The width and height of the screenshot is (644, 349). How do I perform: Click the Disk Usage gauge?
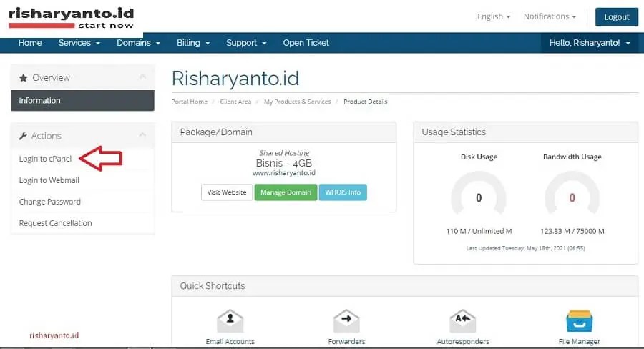pyautogui.click(x=479, y=193)
